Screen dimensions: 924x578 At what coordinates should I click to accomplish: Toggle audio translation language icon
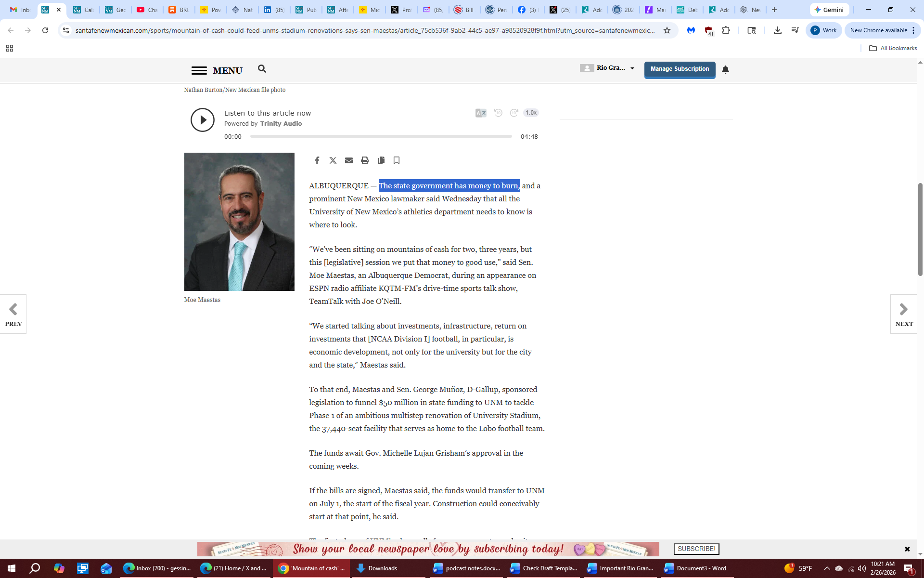[x=480, y=113]
